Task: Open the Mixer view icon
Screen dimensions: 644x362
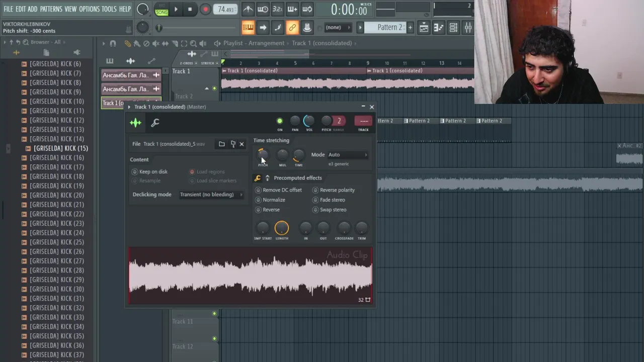Action: pos(468,28)
